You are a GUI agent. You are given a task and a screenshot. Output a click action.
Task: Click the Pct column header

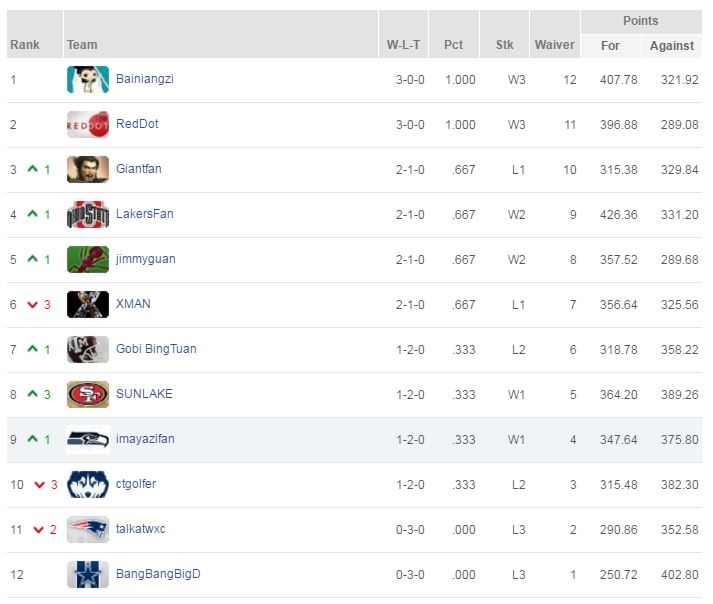453,45
